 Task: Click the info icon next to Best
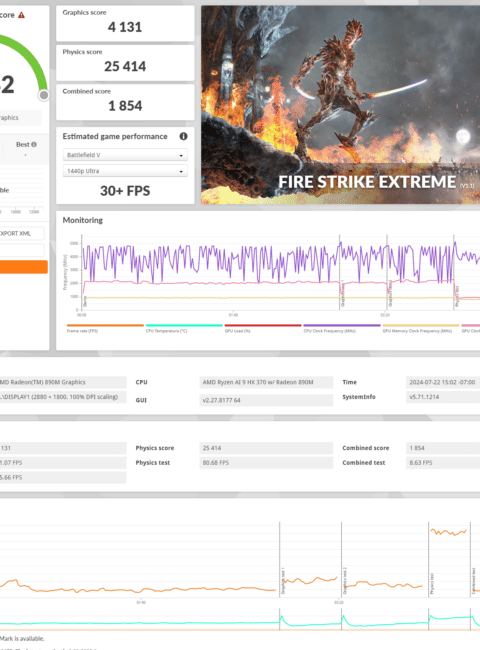coord(34,144)
